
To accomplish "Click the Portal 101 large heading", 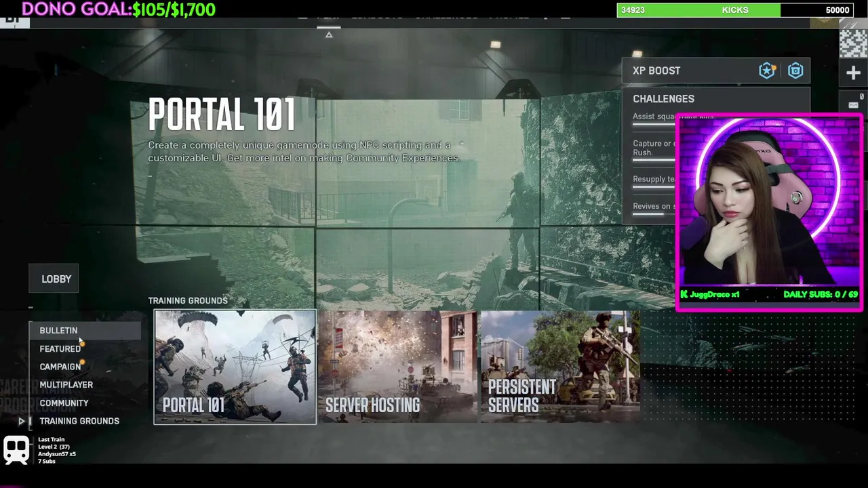I will 222,114.
